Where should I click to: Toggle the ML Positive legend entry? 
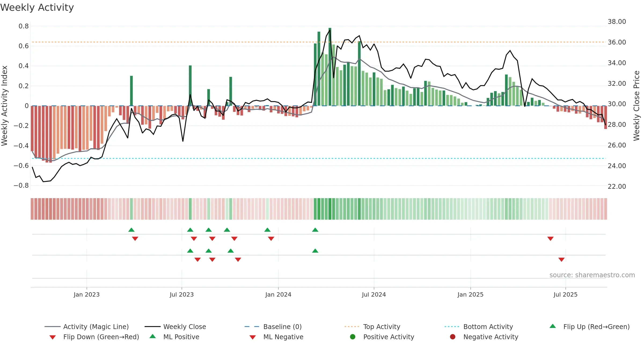[x=174, y=337]
